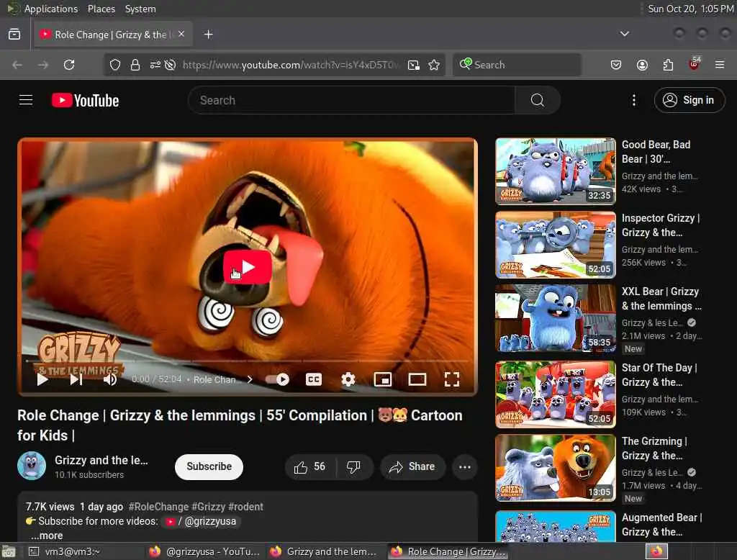737x560 pixels.
Task: Reload the current page
Action: pos(69,65)
